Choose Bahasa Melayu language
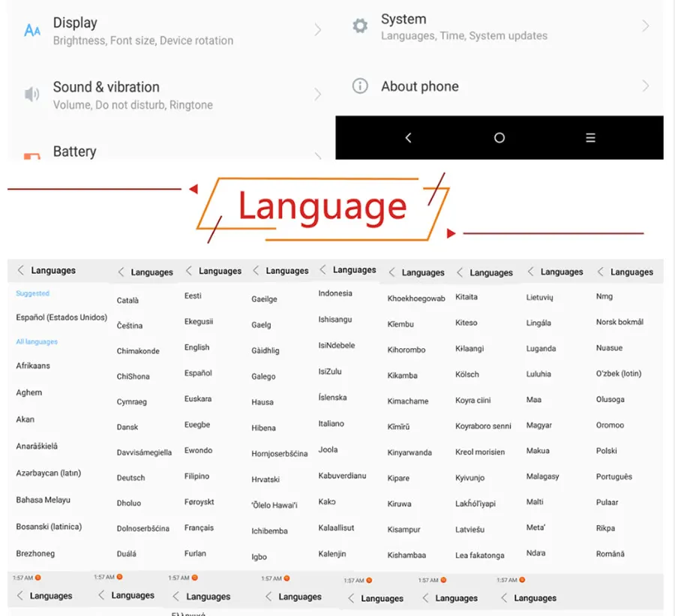Screen dimensions: 675x616 pyautogui.click(x=43, y=500)
